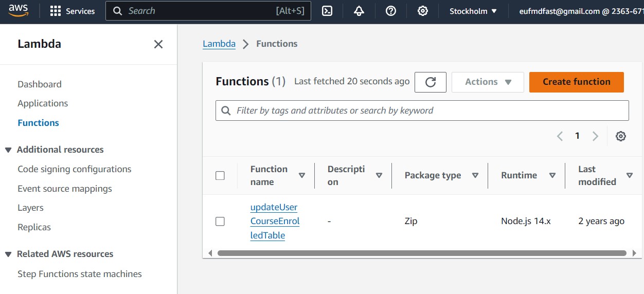Click the AWS logo home icon
644x294 pixels.
click(18, 10)
